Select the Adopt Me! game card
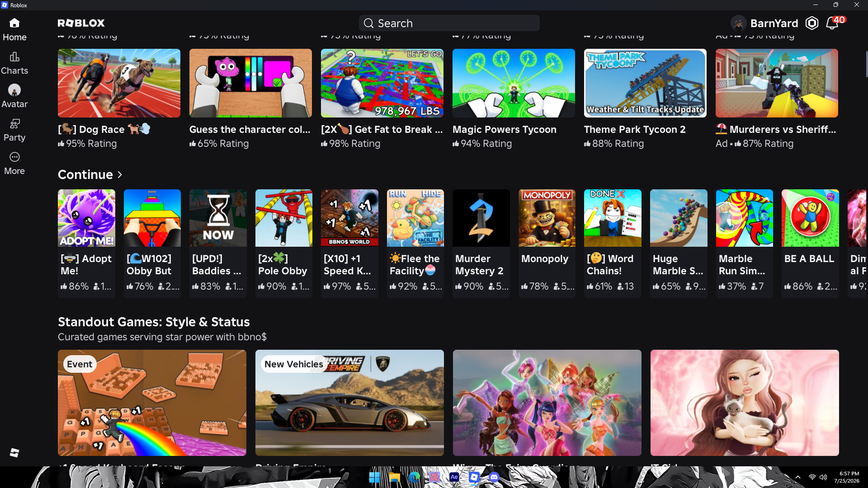Image resolution: width=868 pixels, height=488 pixels. coord(86,243)
